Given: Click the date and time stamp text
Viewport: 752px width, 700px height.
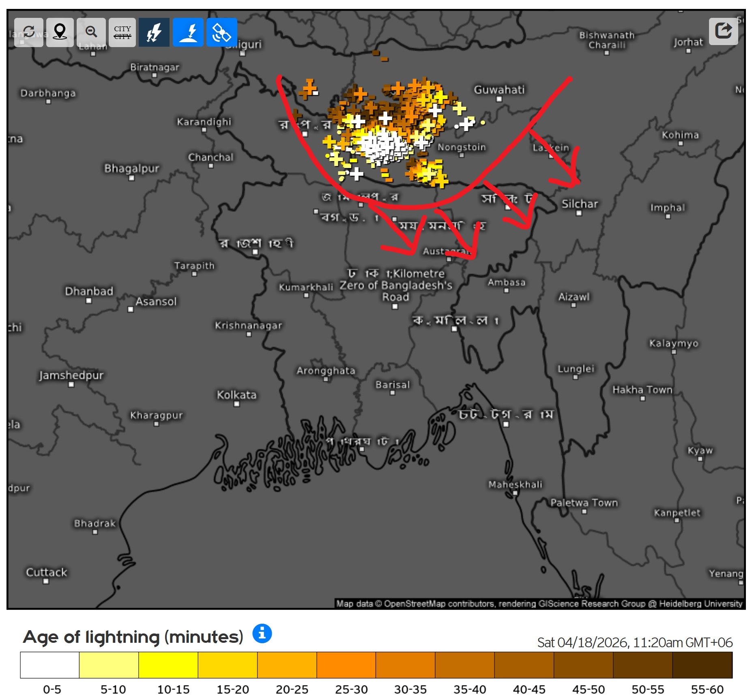Looking at the screenshot, I should click(634, 642).
